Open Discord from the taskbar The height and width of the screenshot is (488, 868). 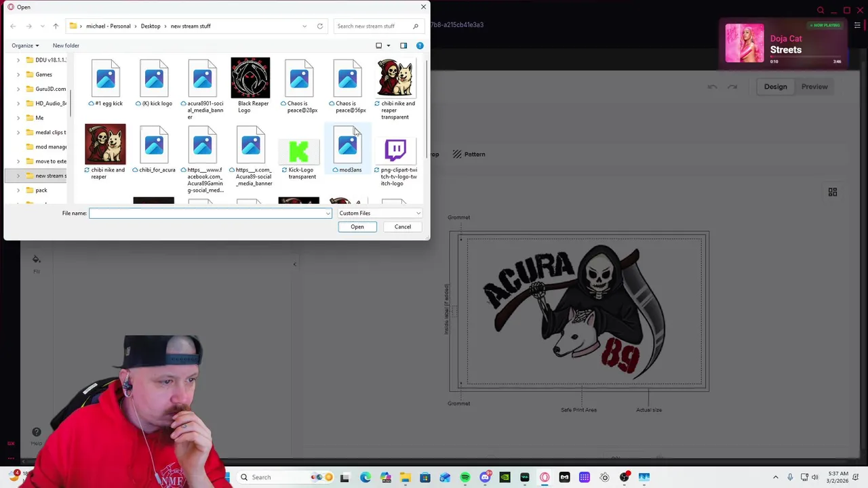485,477
